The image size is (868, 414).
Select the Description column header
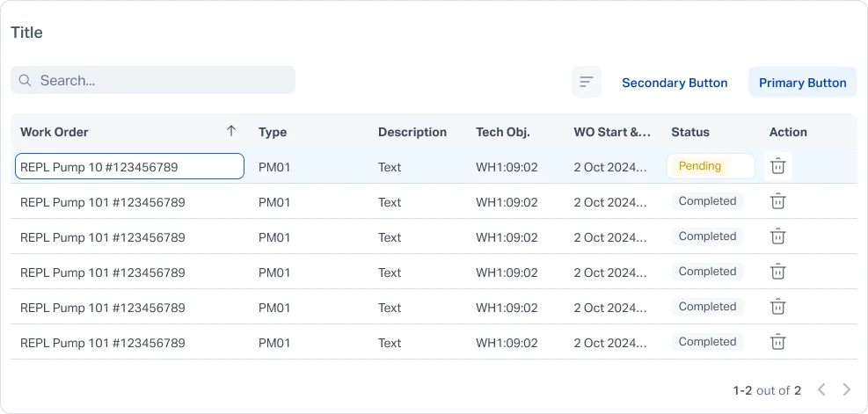[412, 132]
